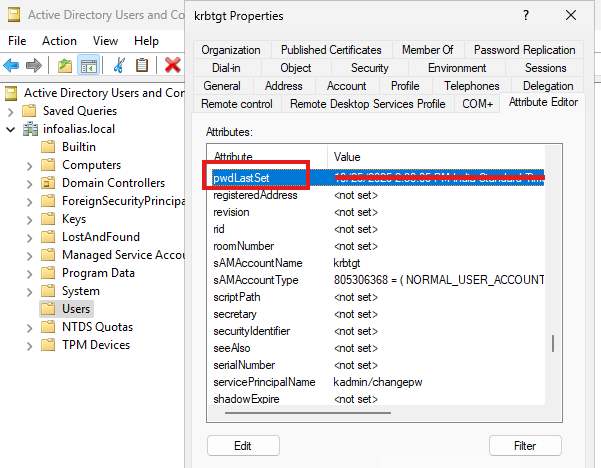The height and width of the screenshot is (468, 601).
Task: Click the Up one level folder icon
Action: coord(64,65)
